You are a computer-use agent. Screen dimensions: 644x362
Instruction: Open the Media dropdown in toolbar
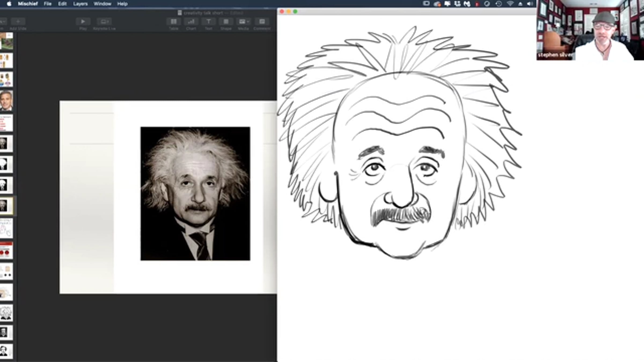(244, 21)
